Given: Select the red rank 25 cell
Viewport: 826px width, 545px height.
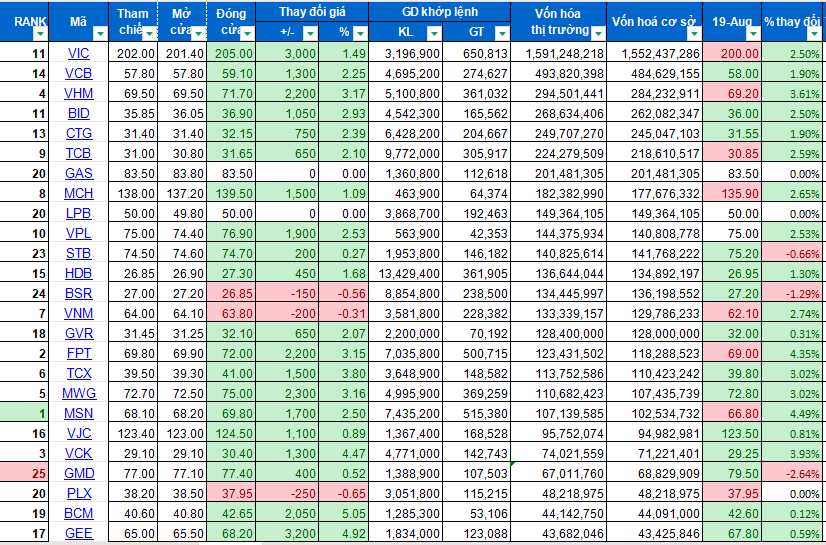Looking at the screenshot, I should pos(24,474).
